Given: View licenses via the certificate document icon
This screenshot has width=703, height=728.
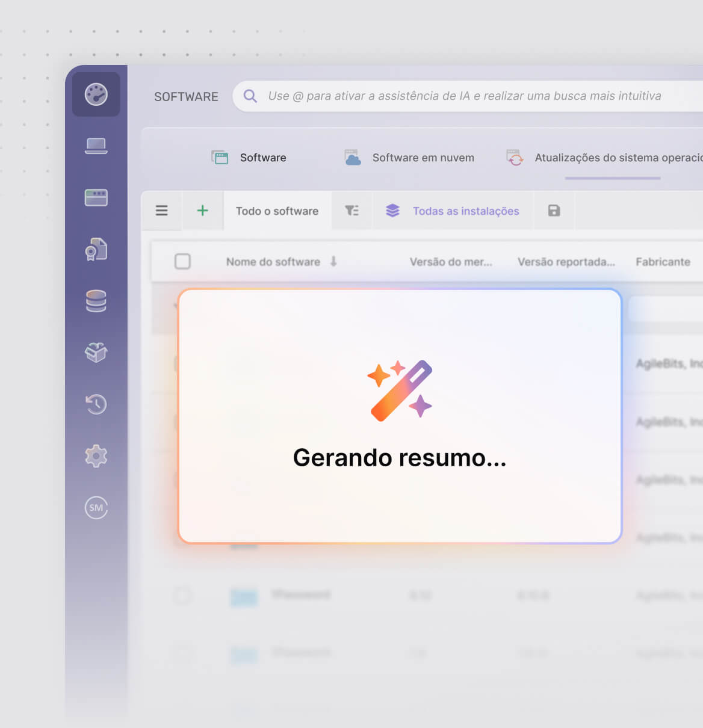Looking at the screenshot, I should [x=96, y=250].
